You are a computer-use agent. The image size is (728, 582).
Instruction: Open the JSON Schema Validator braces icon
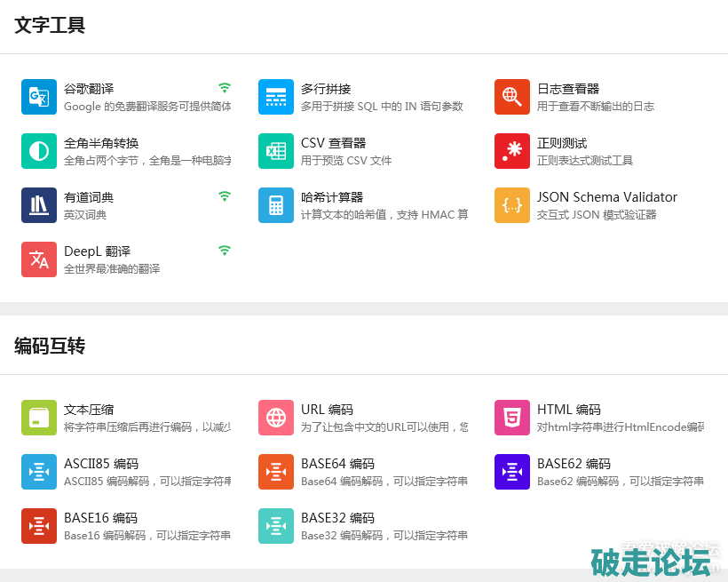(x=512, y=205)
